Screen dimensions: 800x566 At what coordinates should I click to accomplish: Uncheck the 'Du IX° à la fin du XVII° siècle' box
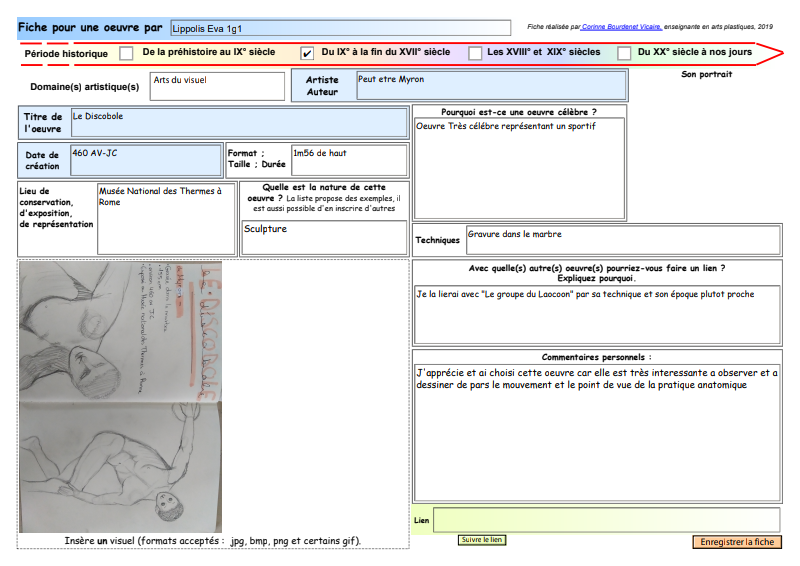(307, 53)
